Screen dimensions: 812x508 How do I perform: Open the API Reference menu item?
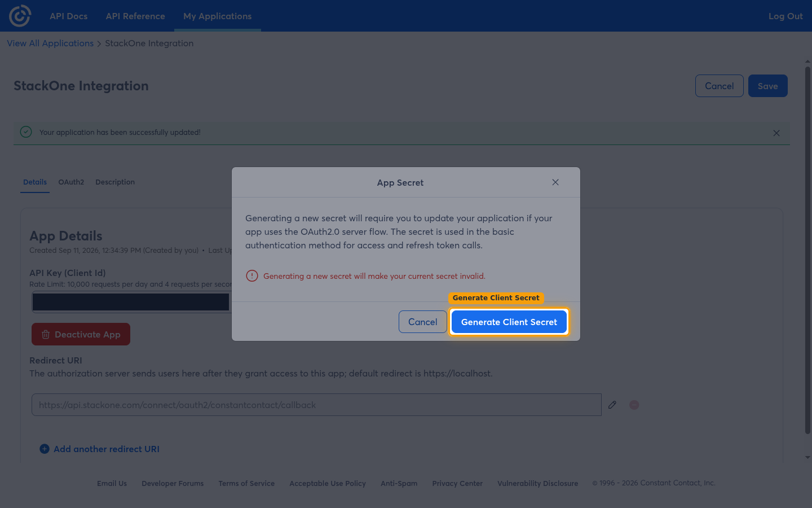point(135,16)
